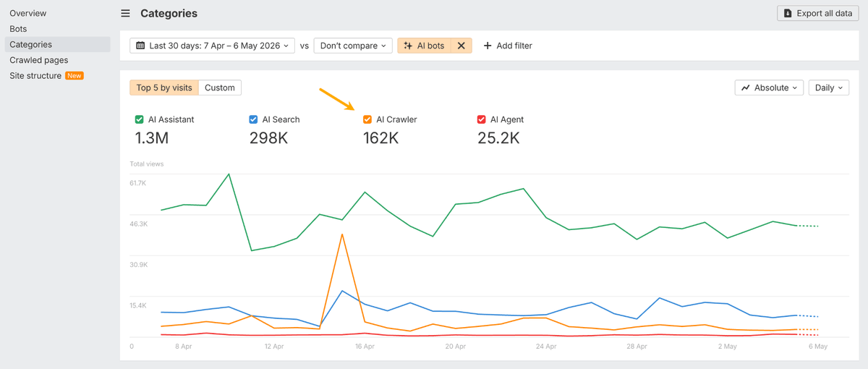Open the Last 30 days date range dropdown
This screenshot has width=868, height=369.
coord(213,46)
